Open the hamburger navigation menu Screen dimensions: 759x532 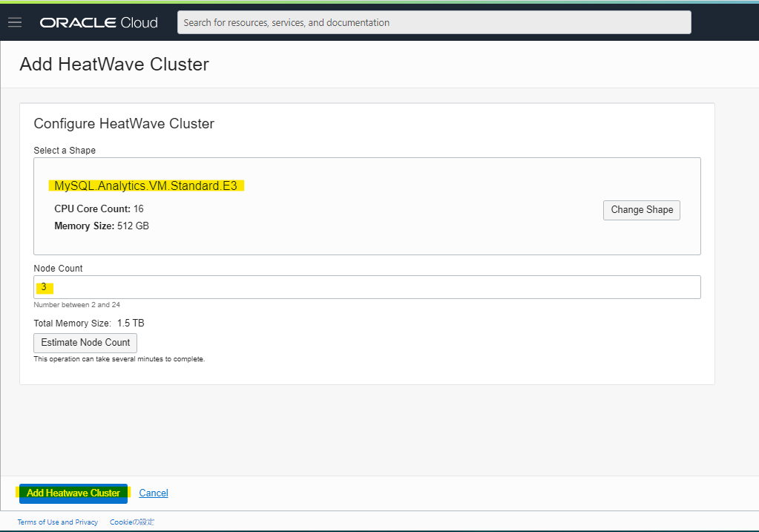(x=15, y=22)
